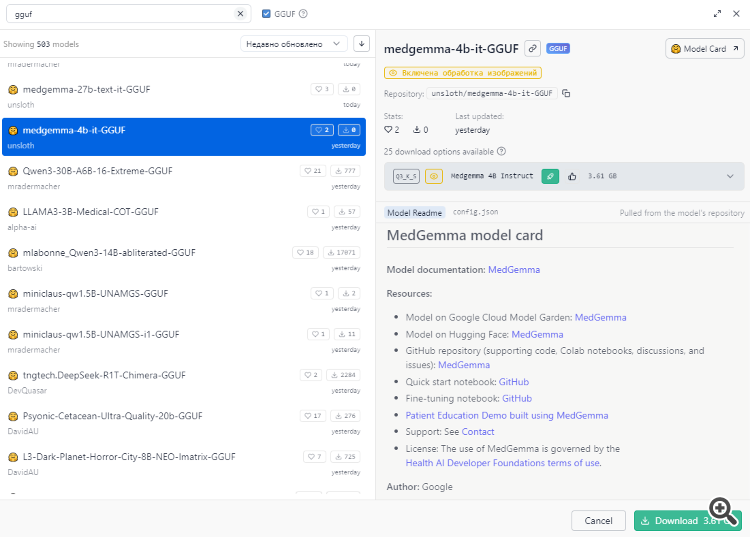Select L3-Dark-Planet-Horror-City-8B-NEO-Imatrix-GGUF model
This screenshot has width=750, height=537.
pyautogui.click(x=184, y=464)
